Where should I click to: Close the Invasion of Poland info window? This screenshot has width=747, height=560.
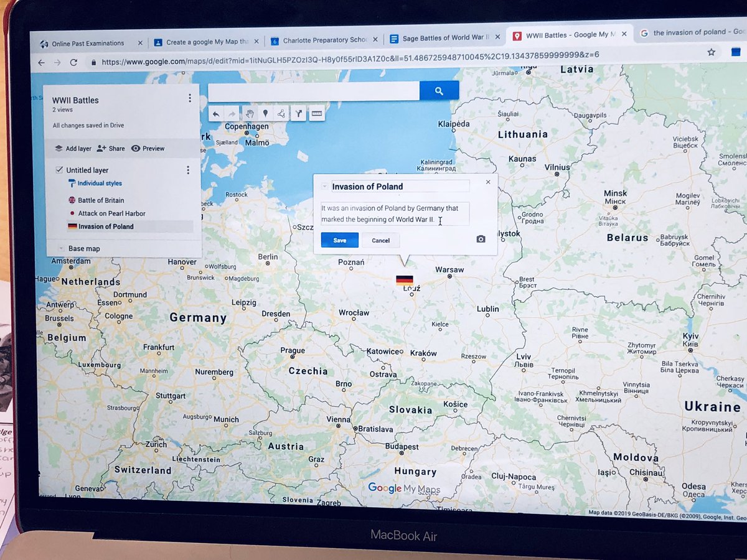pos(487,182)
